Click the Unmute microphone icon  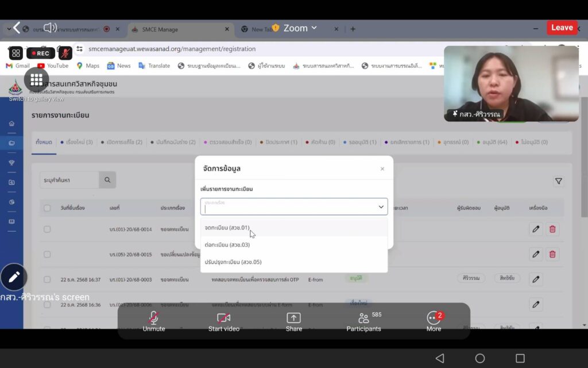coord(153,318)
